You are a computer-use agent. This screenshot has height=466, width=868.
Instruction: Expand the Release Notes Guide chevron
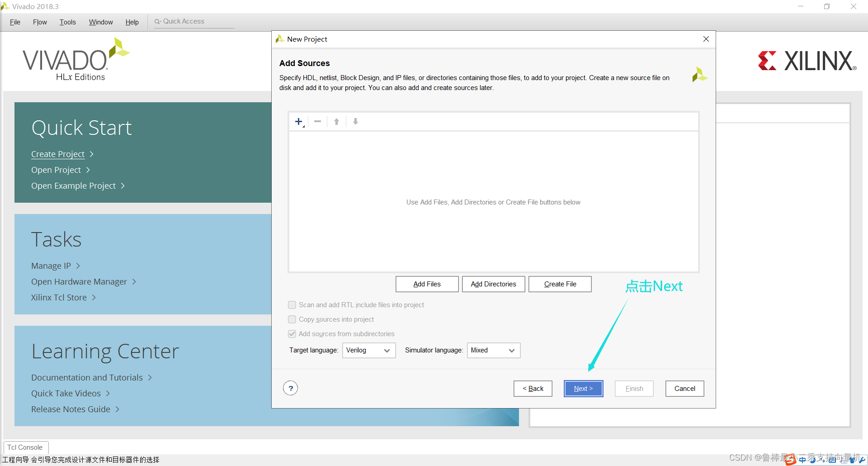pyautogui.click(x=118, y=409)
